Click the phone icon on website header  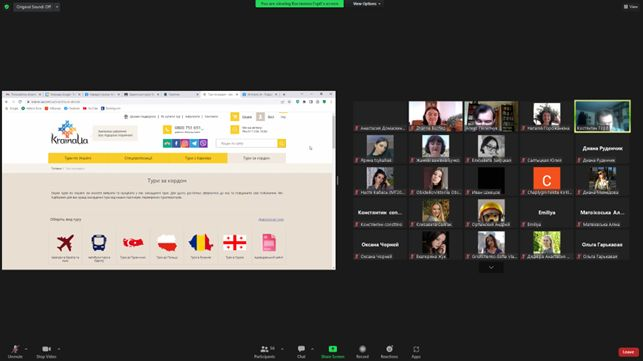167,130
